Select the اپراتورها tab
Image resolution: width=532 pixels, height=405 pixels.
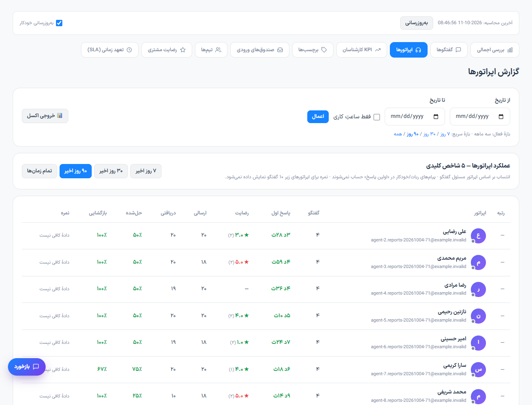click(409, 50)
